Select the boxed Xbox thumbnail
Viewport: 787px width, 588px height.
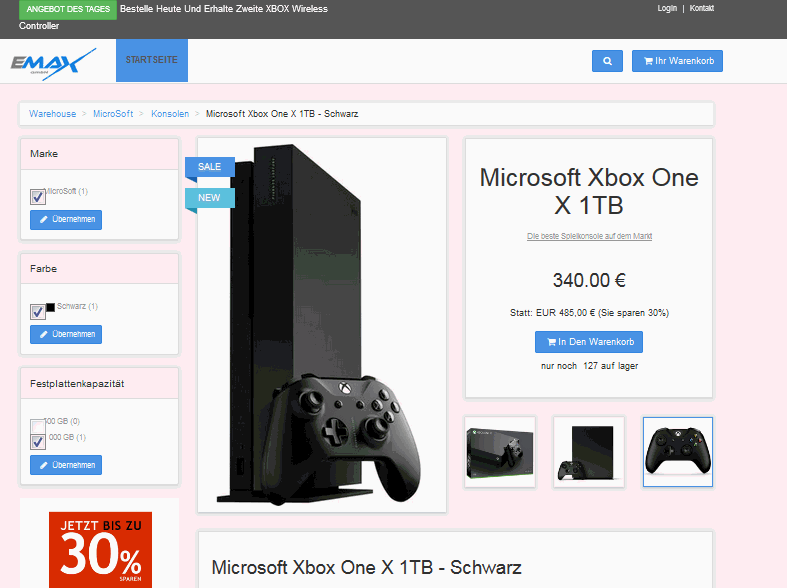click(500, 452)
